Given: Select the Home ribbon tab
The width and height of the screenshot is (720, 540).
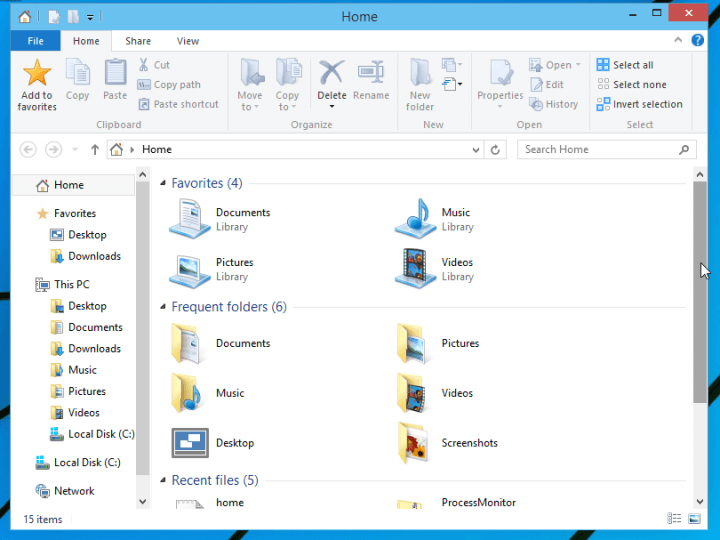Looking at the screenshot, I should pos(86,41).
